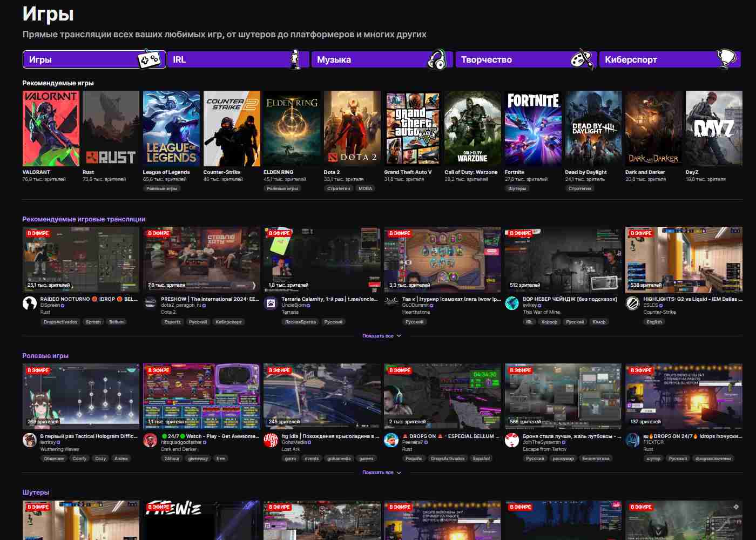Image resolution: width=756 pixels, height=540 pixels.
Task: Click the Ролевые игры tag under League of Legends
Action: (161, 188)
